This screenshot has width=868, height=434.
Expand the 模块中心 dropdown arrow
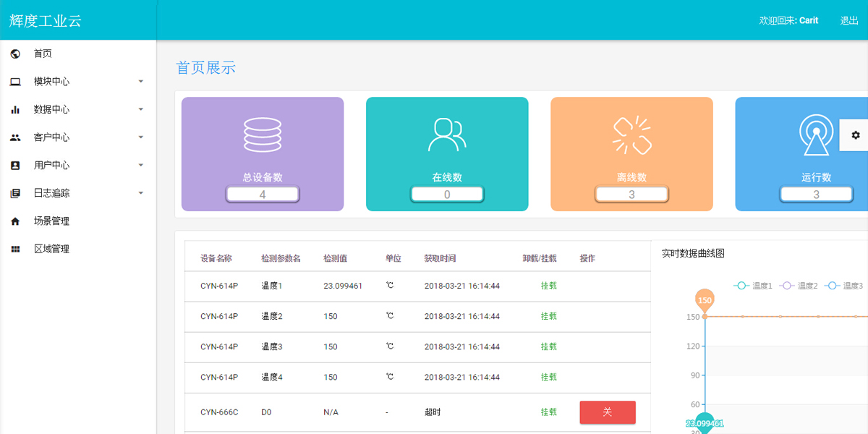[x=141, y=82]
